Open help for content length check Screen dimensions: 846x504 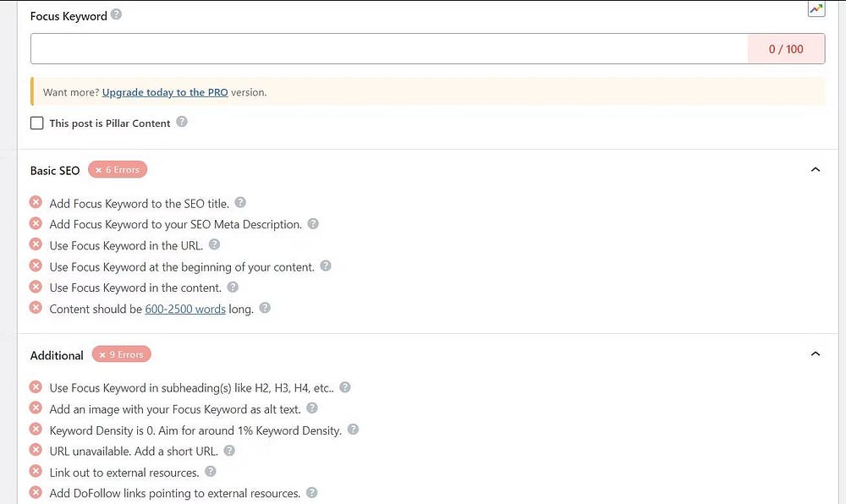264,308
